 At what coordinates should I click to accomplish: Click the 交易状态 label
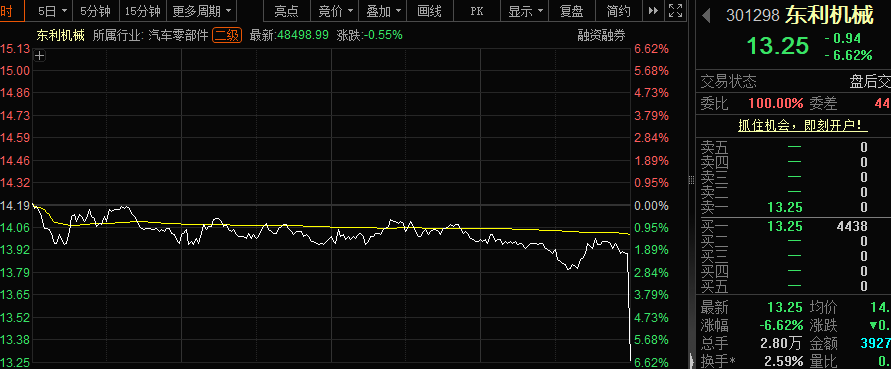coord(728,82)
